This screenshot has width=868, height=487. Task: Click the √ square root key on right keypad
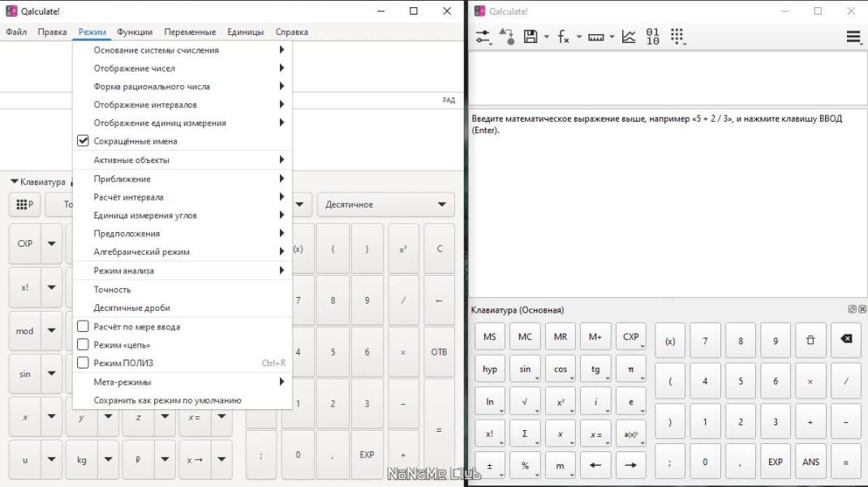point(525,401)
